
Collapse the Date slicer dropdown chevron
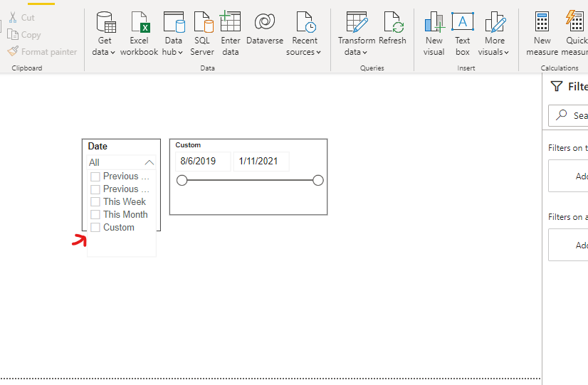click(x=149, y=162)
